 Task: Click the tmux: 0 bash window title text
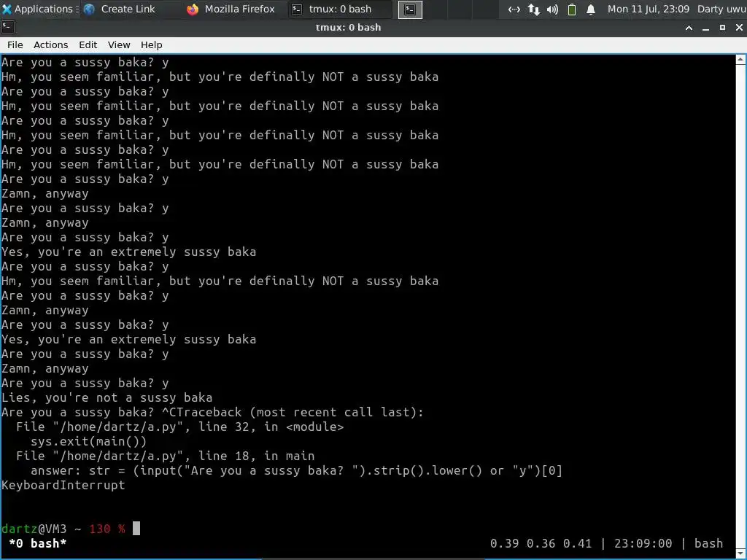(348, 28)
